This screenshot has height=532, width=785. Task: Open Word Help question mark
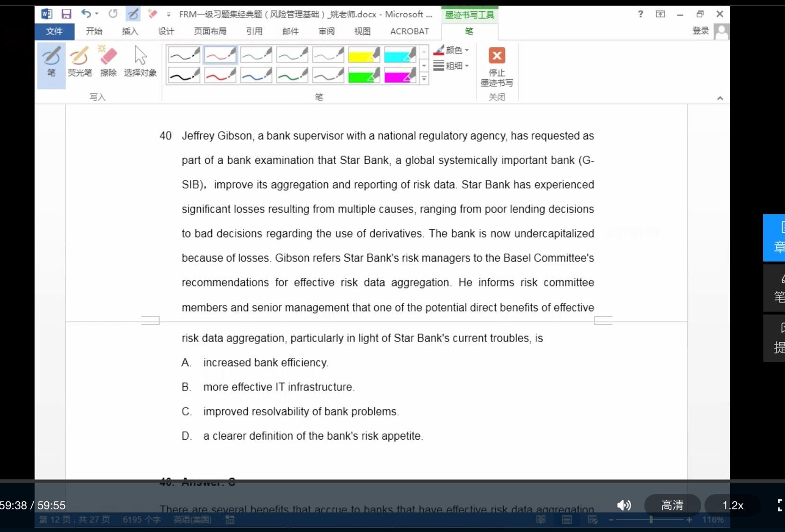pos(641,14)
